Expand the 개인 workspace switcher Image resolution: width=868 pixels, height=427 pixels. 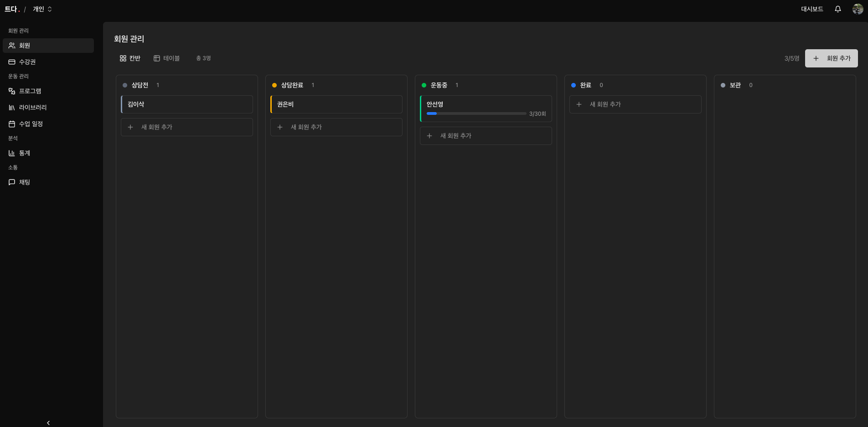pyautogui.click(x=42, y=9)
